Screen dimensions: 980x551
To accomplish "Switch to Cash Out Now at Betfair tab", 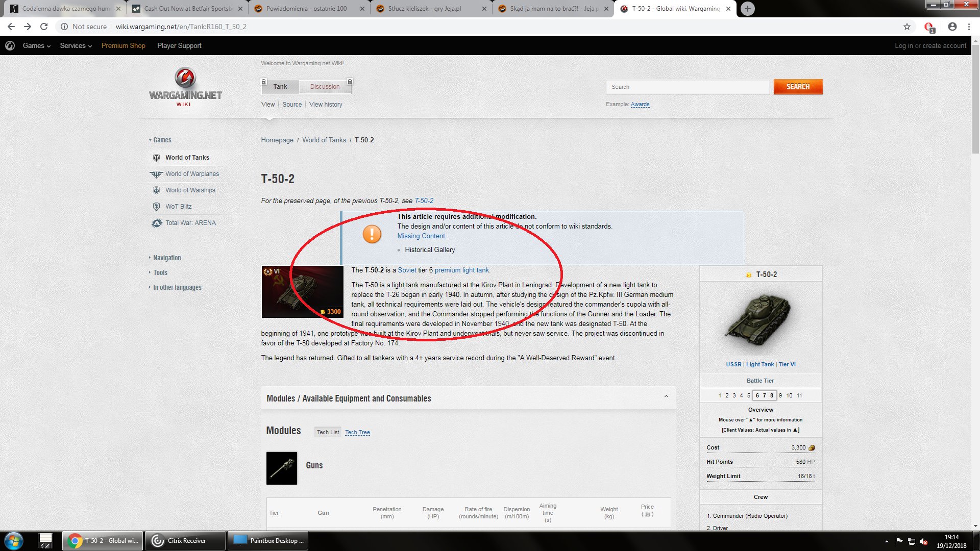I will pos(187,9).
